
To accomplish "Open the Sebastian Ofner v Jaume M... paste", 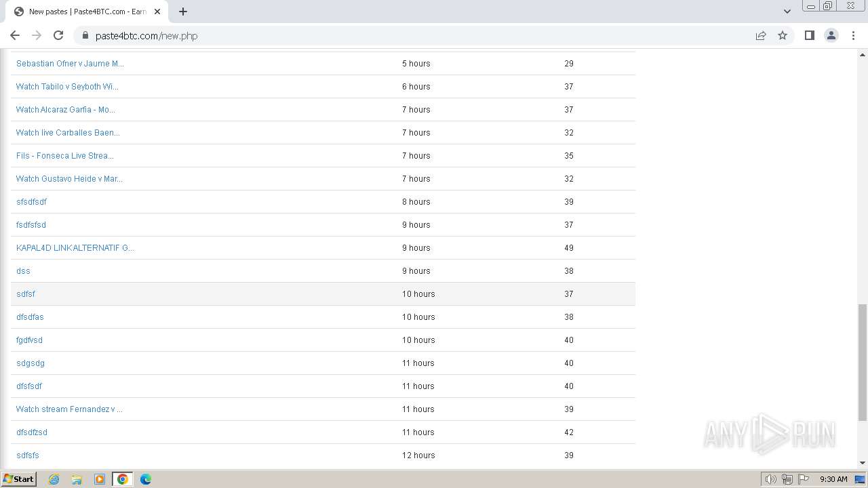I will click(x=70, y=64).
